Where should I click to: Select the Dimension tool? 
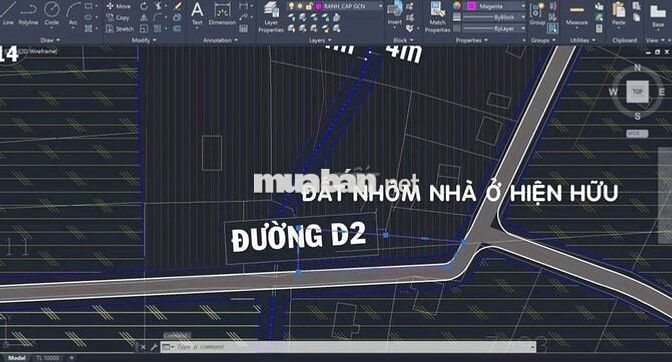pyautogui.click(x=222, y=13)
